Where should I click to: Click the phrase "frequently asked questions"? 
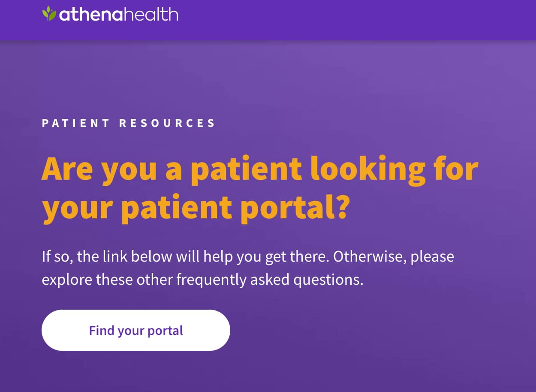(x=270, y=280)
